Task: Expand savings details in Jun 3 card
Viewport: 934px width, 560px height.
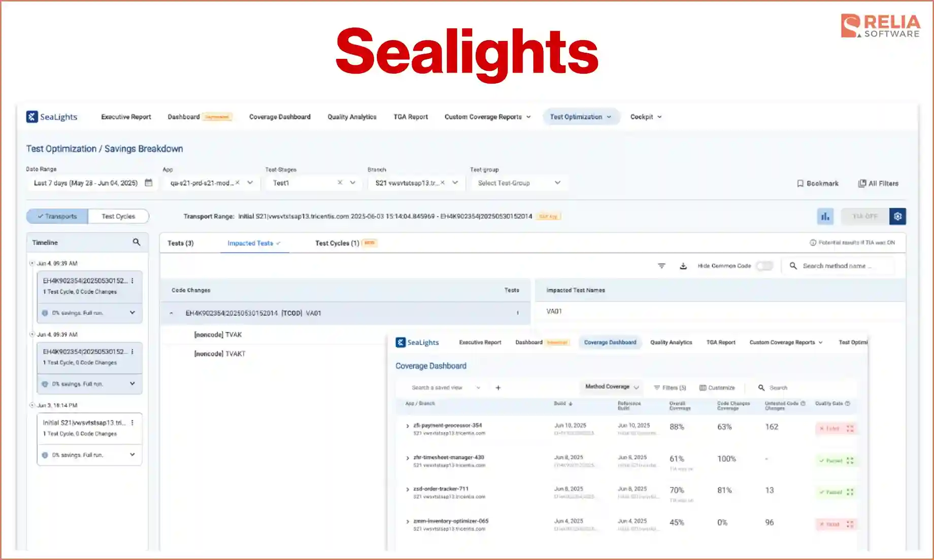Action: (x=132, y=454)
